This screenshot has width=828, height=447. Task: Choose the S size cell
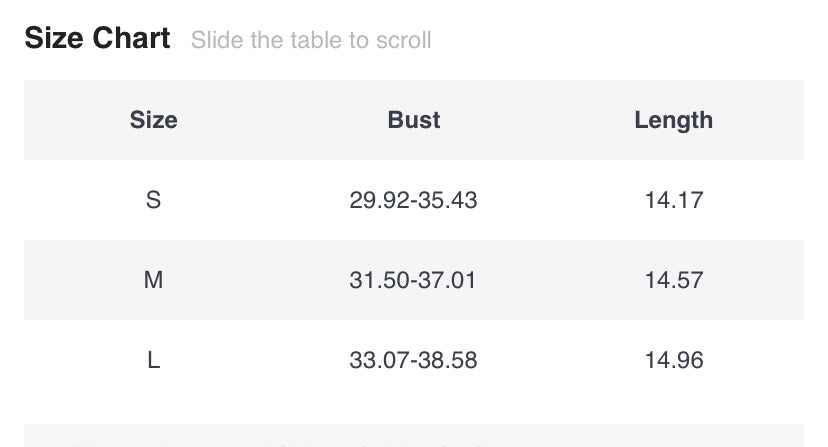pos(153,200)
